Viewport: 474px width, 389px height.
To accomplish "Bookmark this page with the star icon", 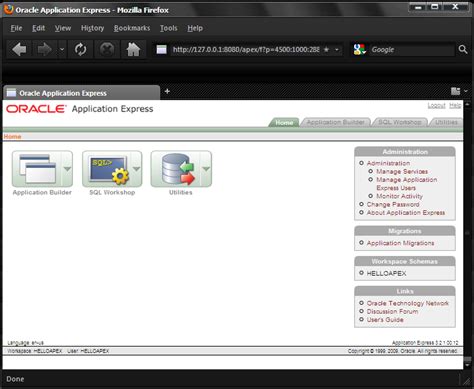I will pos(326,49).
